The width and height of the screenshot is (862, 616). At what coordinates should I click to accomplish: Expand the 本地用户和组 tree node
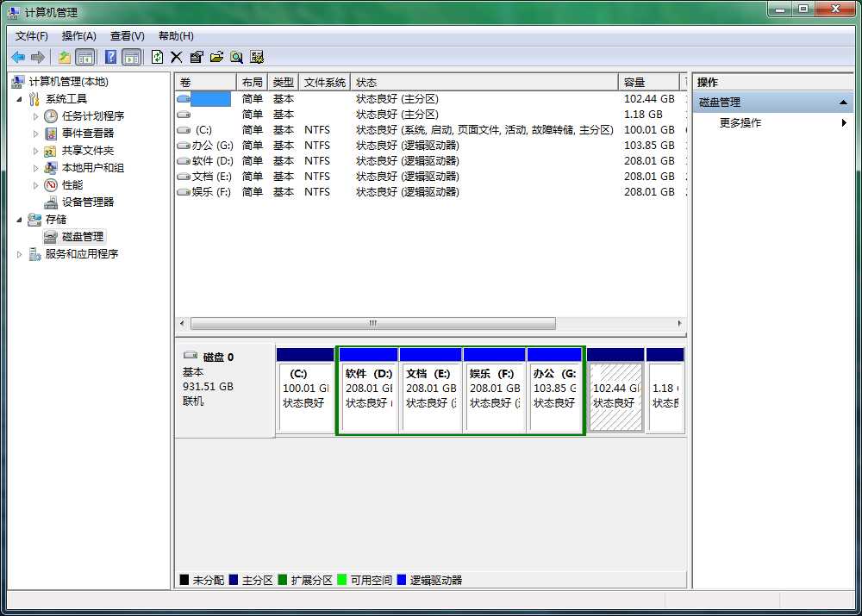35,168
